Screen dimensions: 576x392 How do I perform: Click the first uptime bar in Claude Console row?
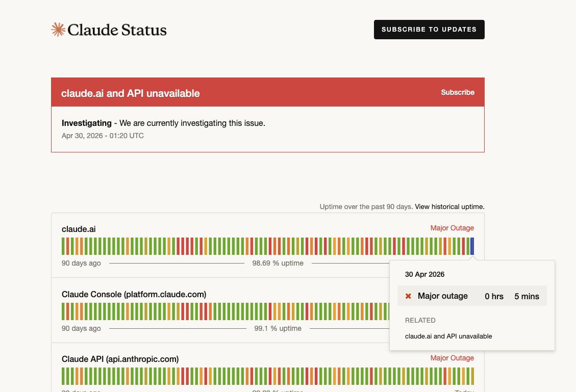click(x=63, y=311)
